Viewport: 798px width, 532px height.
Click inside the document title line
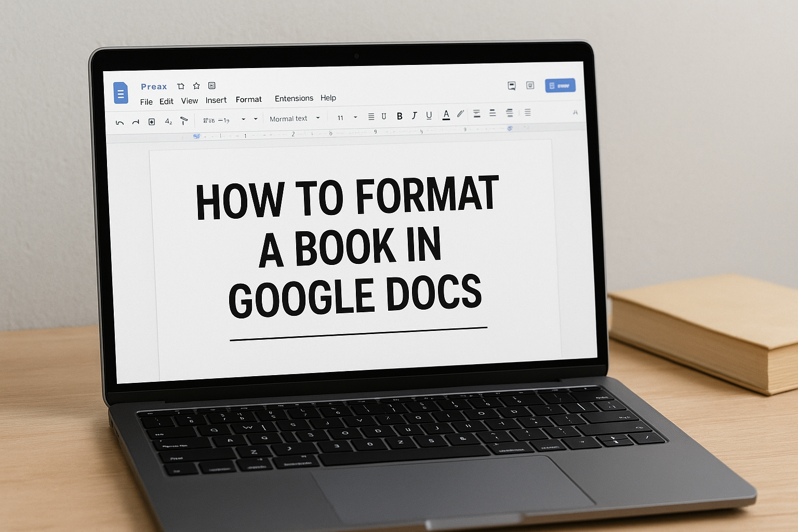[154, 86]
